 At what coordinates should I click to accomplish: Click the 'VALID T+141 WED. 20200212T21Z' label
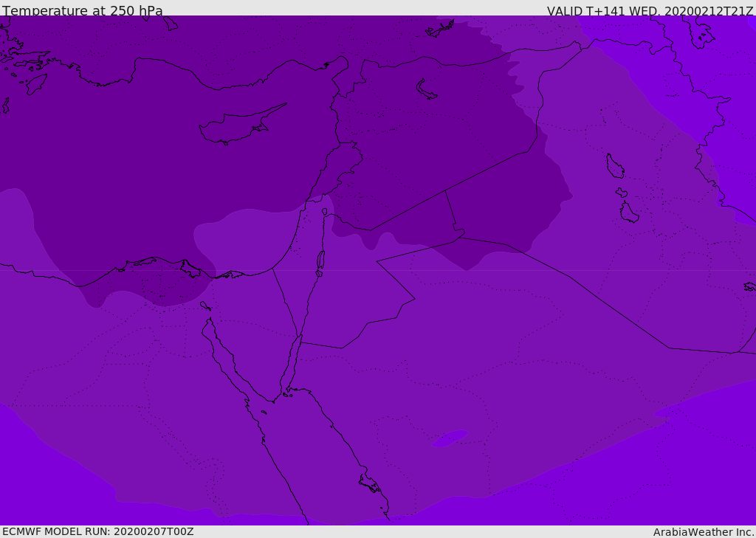(x=650, y=10)
